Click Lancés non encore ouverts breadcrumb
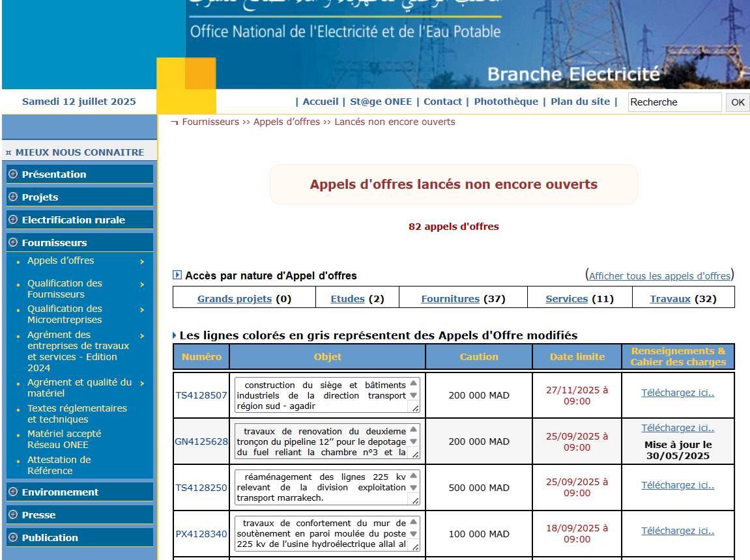 (x=395, y=122)
